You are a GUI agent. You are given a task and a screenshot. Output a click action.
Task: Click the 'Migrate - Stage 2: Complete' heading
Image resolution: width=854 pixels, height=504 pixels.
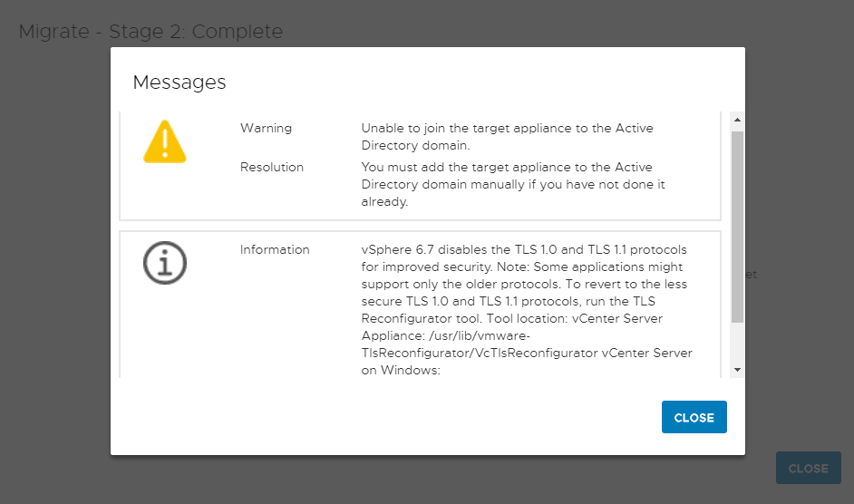pyautogui.click(x=150, y=32)
